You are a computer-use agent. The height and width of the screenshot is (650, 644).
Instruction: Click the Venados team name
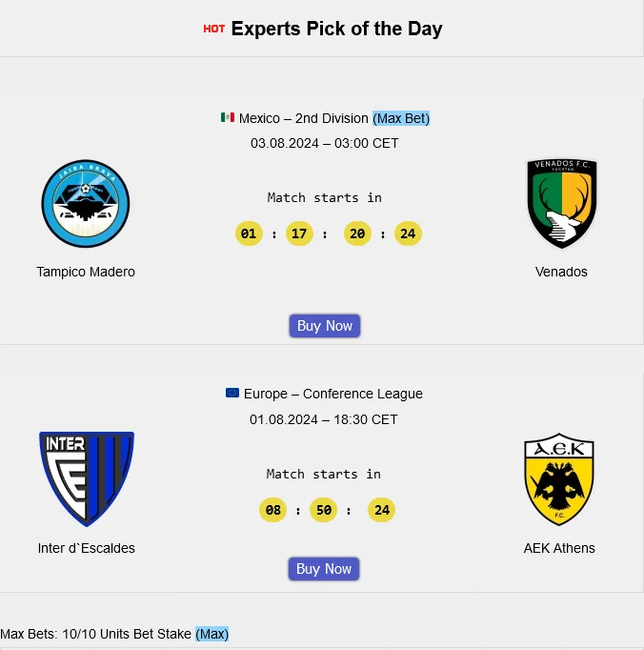pyautogui.click(x=561, y=272)
